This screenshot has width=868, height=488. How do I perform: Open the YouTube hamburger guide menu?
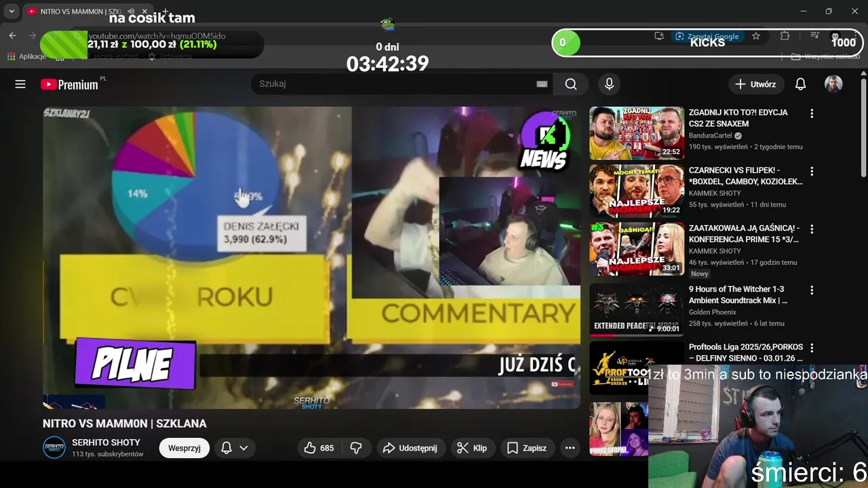[20, 84]
